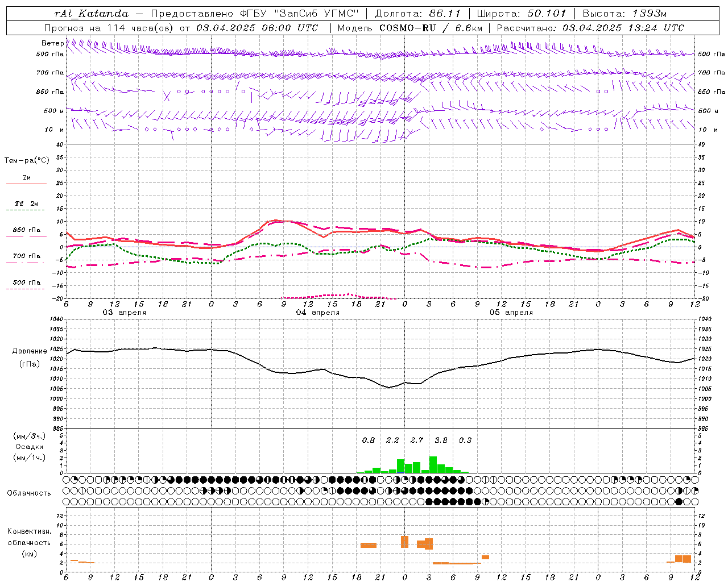Click the 500 м wind level label on left
The width and height of the screenshot is (728, 582).
[54, 111]
